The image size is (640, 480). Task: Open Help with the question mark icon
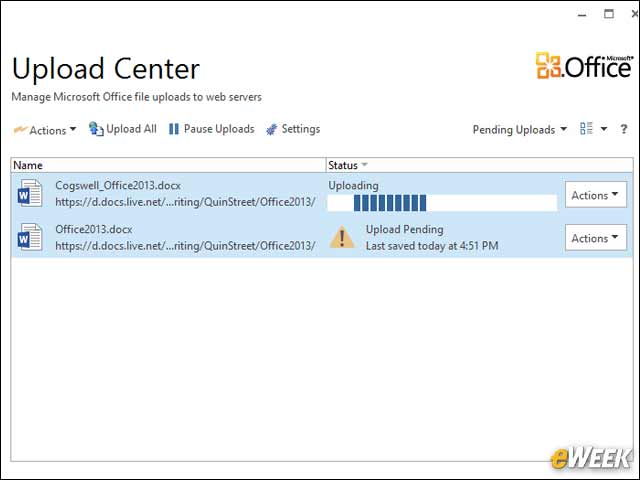tap(623, 129)
